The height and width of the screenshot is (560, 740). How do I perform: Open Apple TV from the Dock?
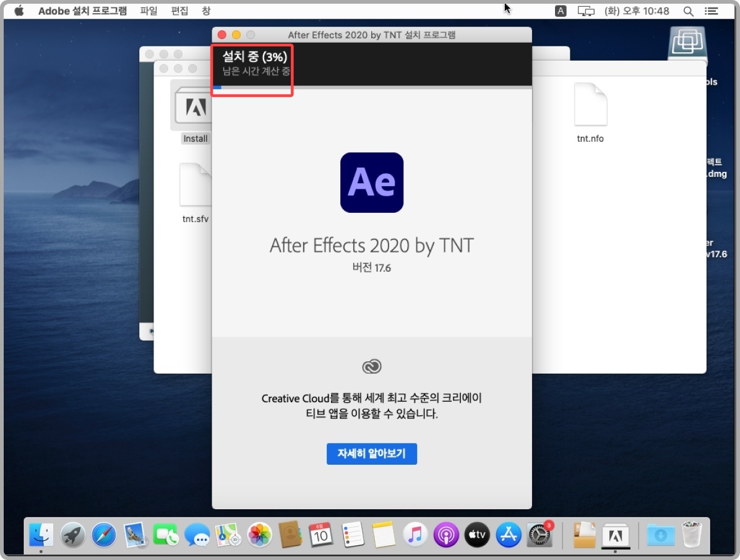pyautogui.click(x=477, y=535)
